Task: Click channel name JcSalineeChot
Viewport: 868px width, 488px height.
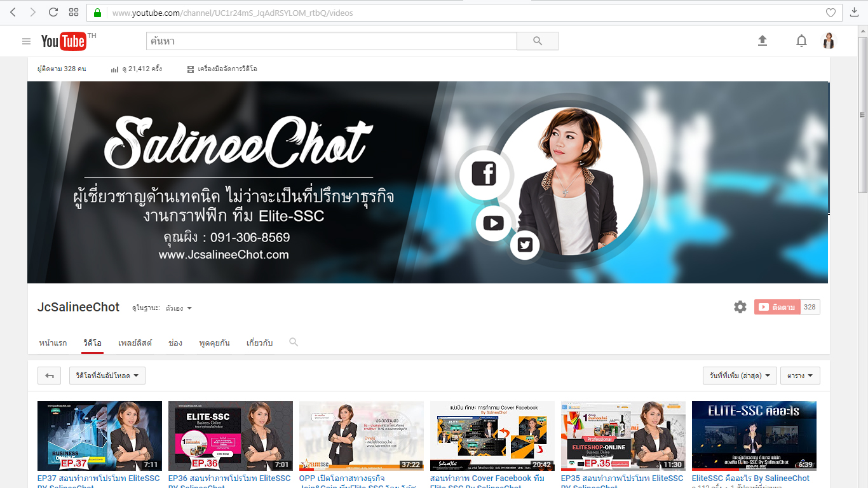Action: [x=78, y=307]
